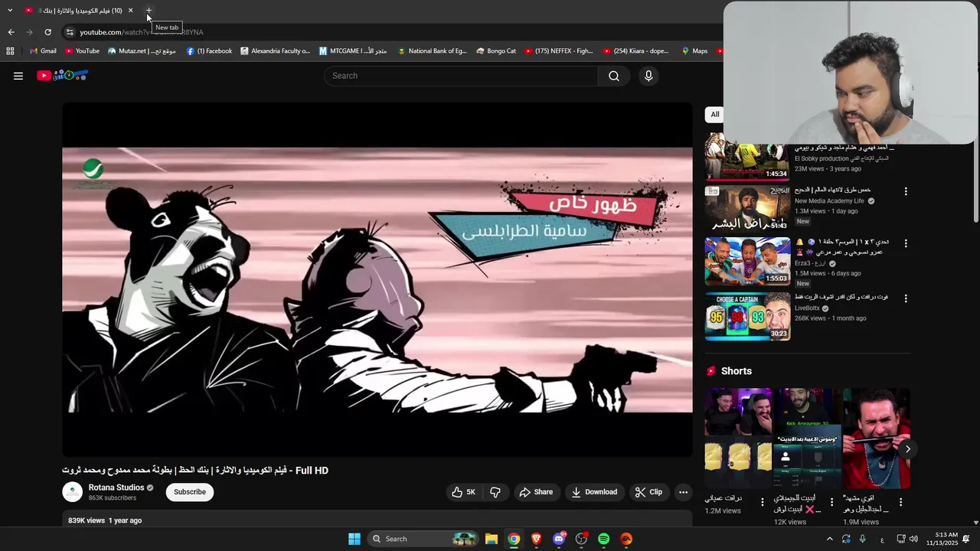This screenshot has height=551, width=980.
Task: Open the 1:45:34 El Sobky production video thumbnail
Action: [x=747, y=156]
